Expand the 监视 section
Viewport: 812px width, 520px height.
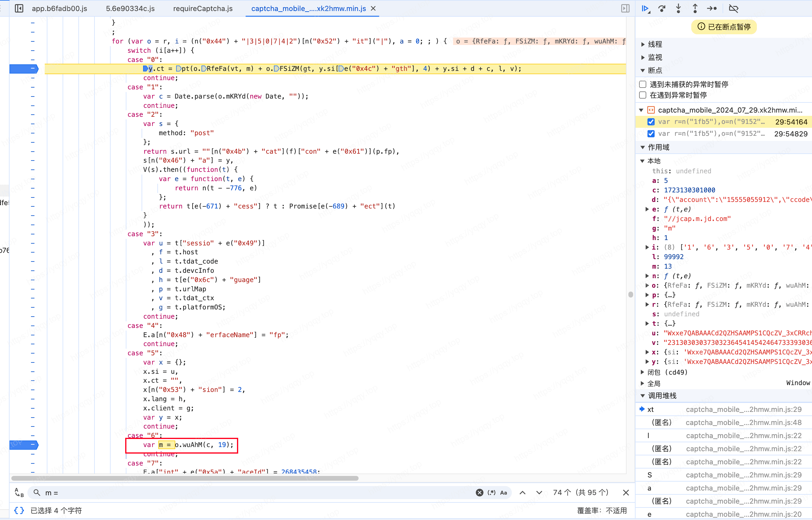coord(643,57)
